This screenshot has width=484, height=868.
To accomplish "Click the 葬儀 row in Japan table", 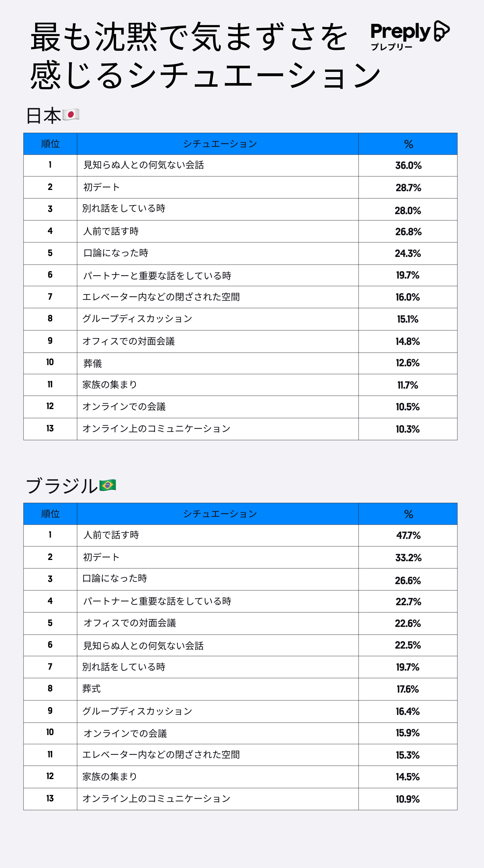I will coord(93,363).
